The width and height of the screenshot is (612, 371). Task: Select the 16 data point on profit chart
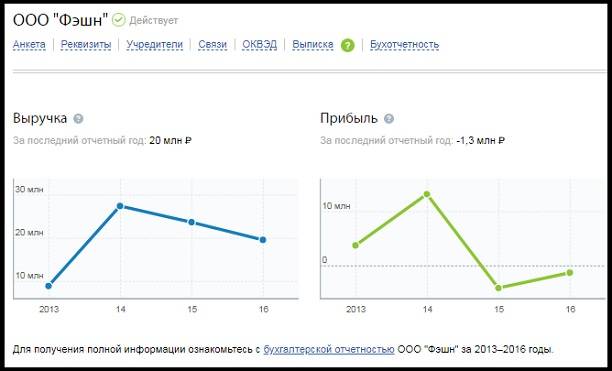(570, 273)
